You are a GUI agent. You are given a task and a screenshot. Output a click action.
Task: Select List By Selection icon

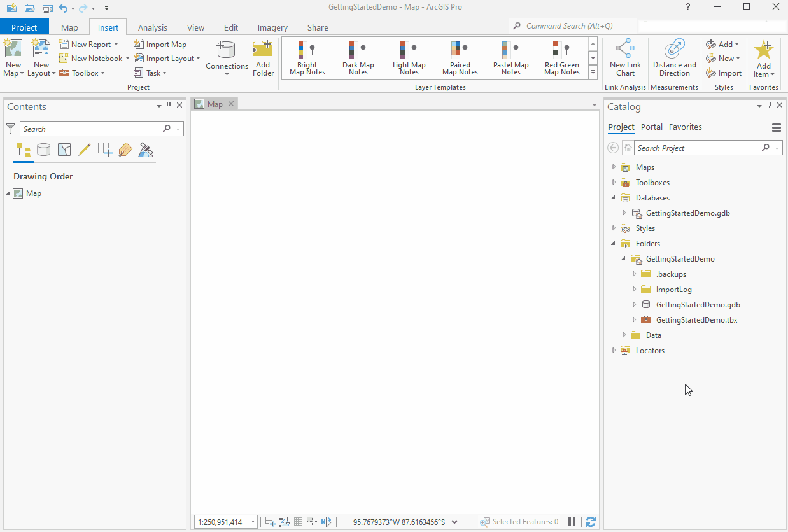click(x=64, y=150)
